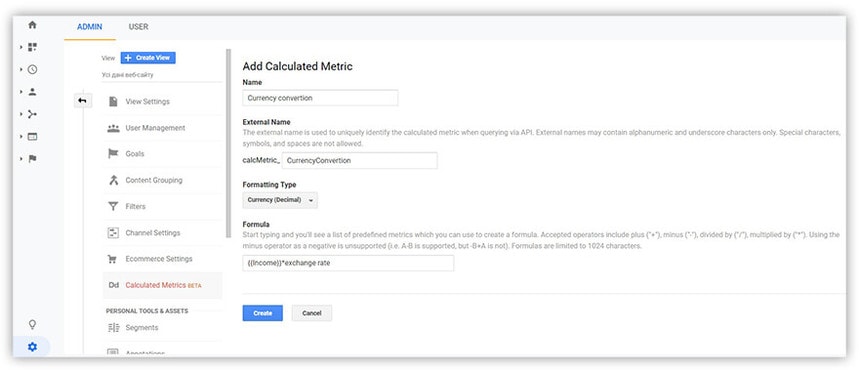Go back using the arrow button
Screen dimensions: 859x373
click(83, 101)
